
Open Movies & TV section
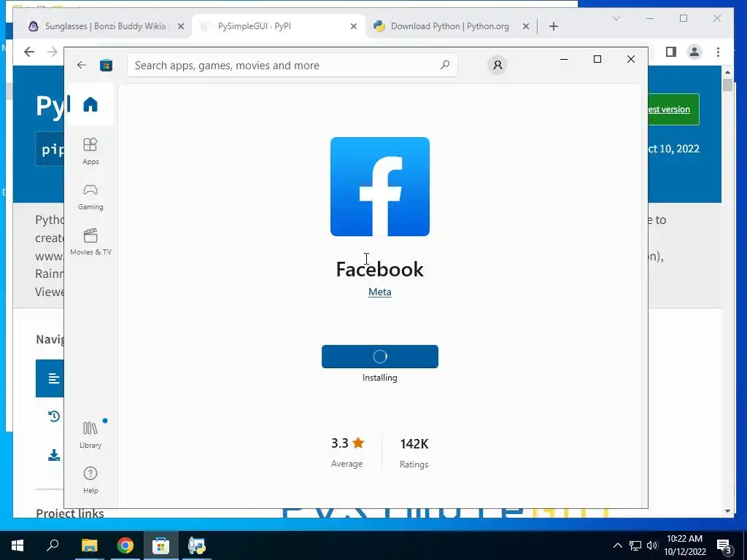click(90, 242)
